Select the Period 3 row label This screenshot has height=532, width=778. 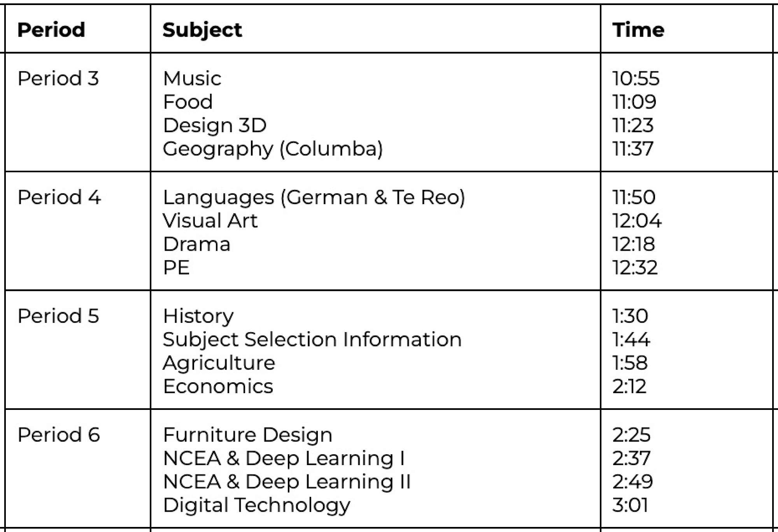(58, 78)
